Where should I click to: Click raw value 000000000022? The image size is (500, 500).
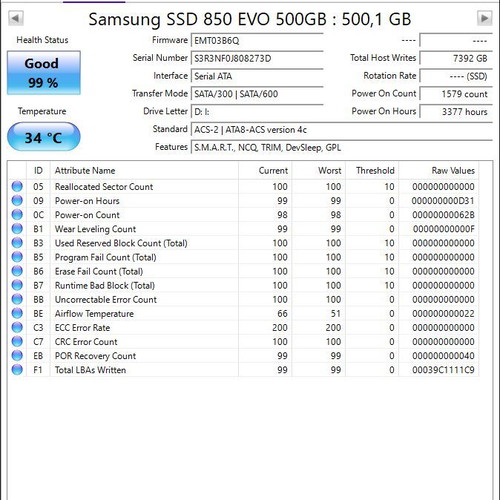coord(443,314)
